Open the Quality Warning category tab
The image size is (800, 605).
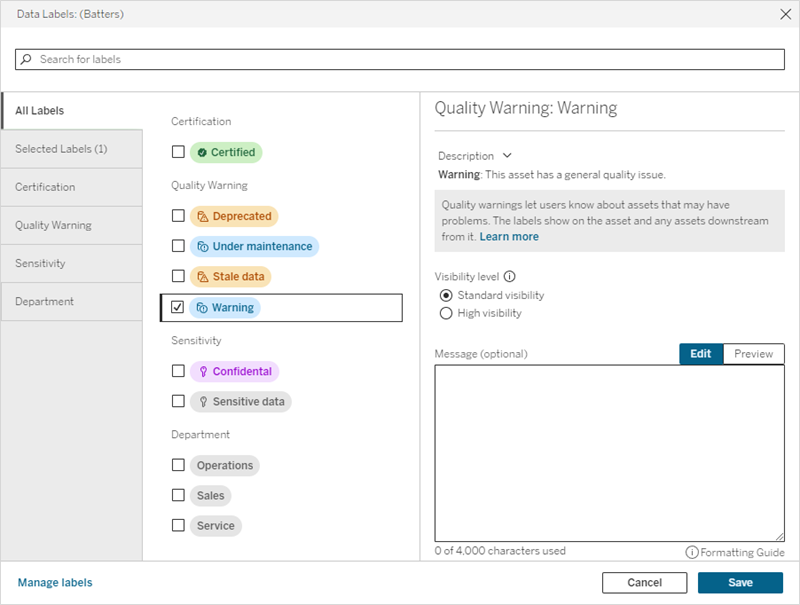pos(72,225)
